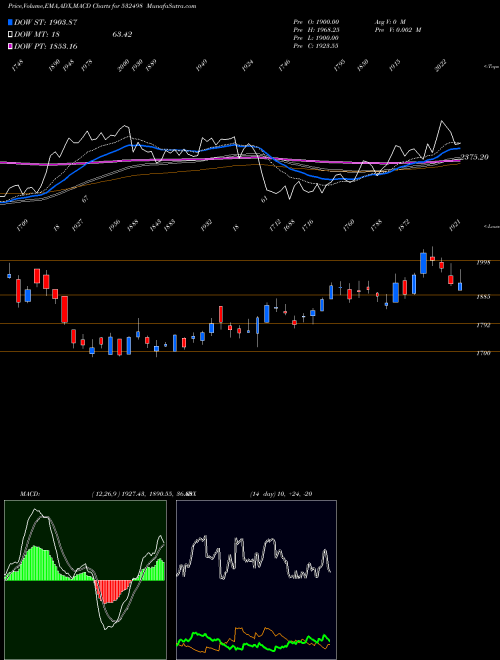Image resolution: width=500 pixels, height=660 pixels.
Task: Click the MACD: panel heading
Action: [x=30, y=494]
